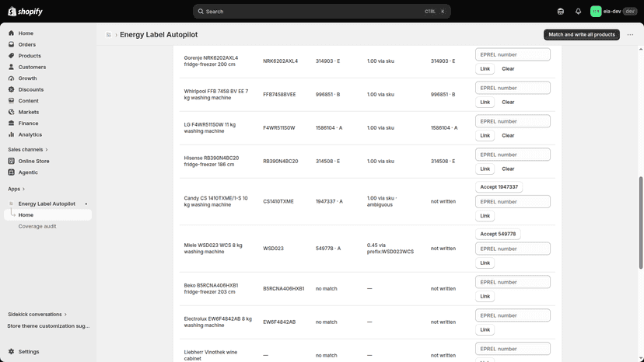Open Agentic channel icon
The image size is (644, 362).
coord(11,172)
